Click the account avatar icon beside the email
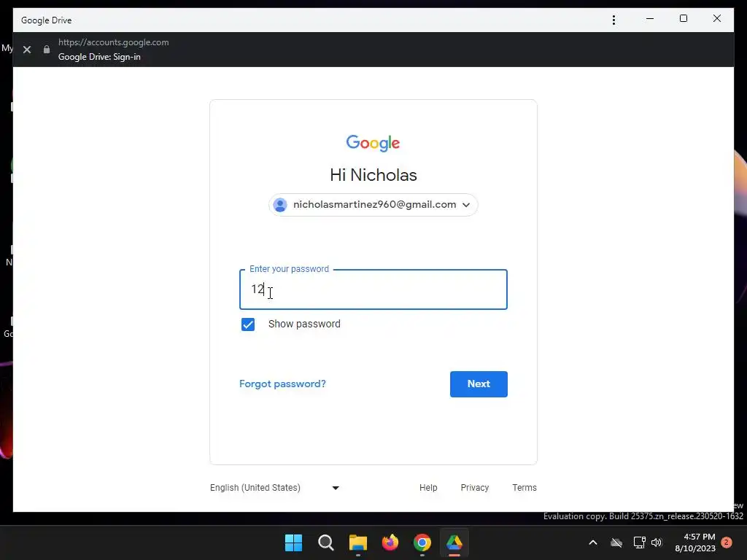Image resolution: width=747 pixels, height=560 pixels. [280, 205]
